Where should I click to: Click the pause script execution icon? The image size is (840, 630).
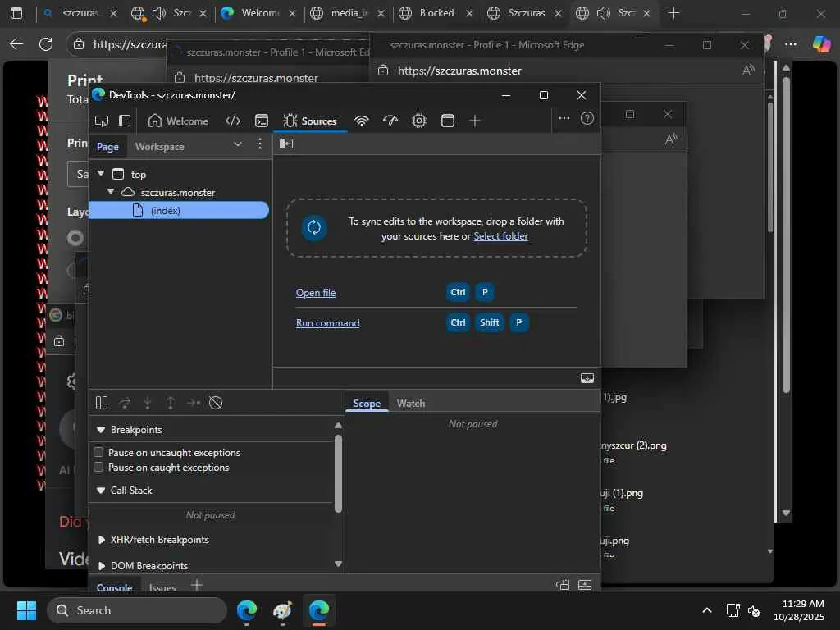click(x=102, y=403)
